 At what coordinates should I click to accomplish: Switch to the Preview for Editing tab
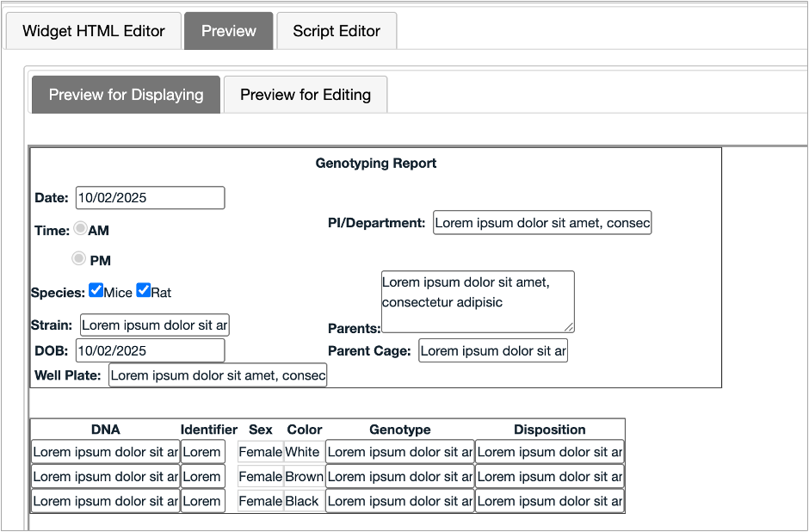coord(305,95)
